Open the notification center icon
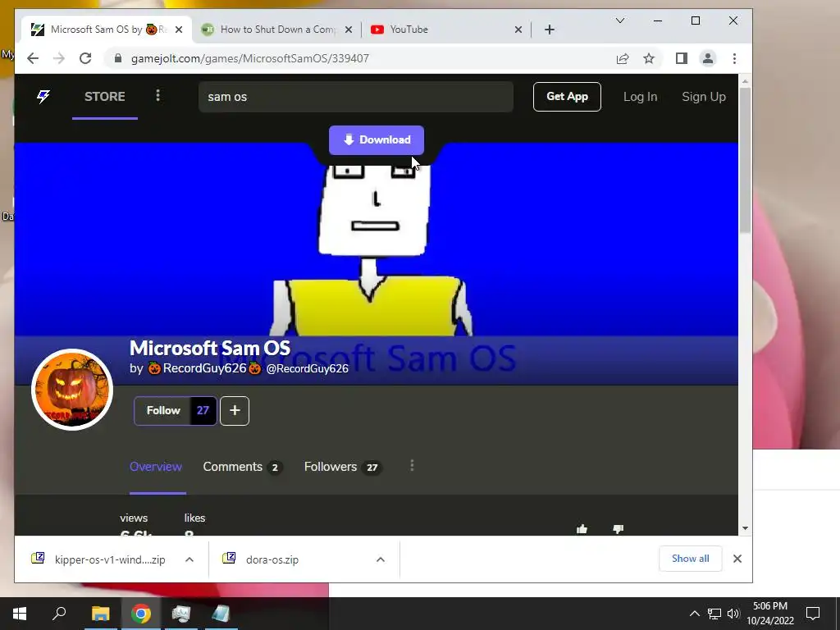Viewport: 840px width, 630px height. 813,614
